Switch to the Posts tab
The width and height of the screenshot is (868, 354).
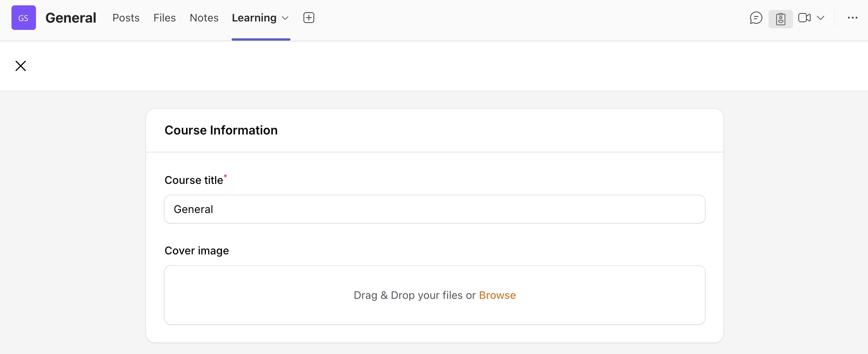click(x=126, y=18)
